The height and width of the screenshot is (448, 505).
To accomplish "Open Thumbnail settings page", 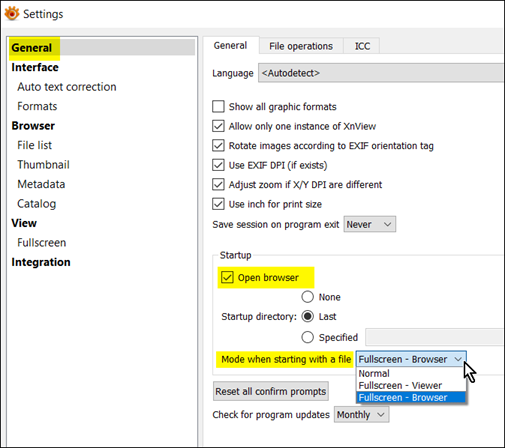I will point(43,165).
